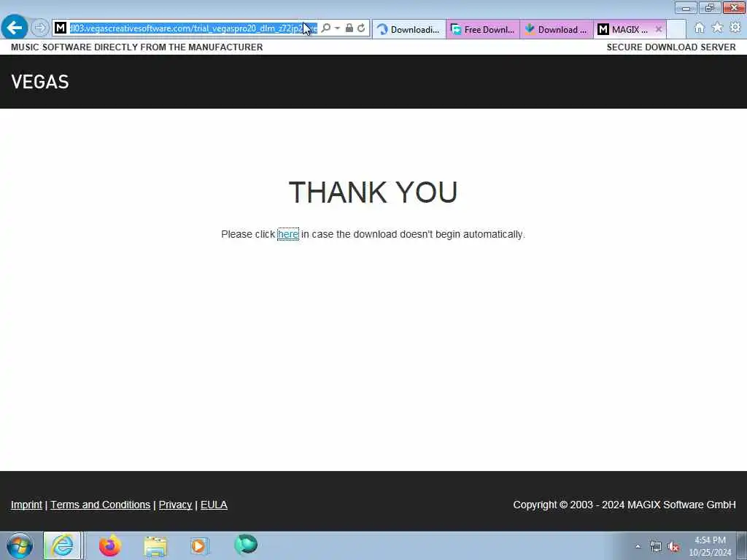Refresh the page with the reload icon
This screenshot has width=747, height=560.
[362, 28]
